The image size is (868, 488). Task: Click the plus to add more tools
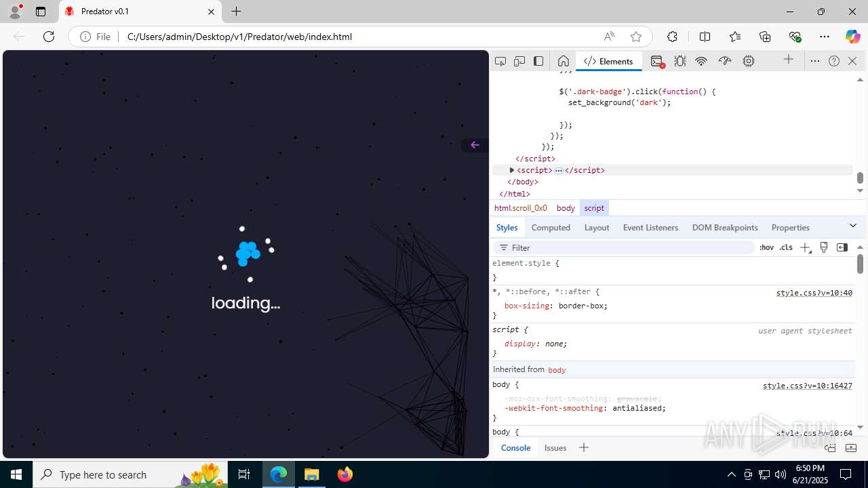(x=789, y=60)
